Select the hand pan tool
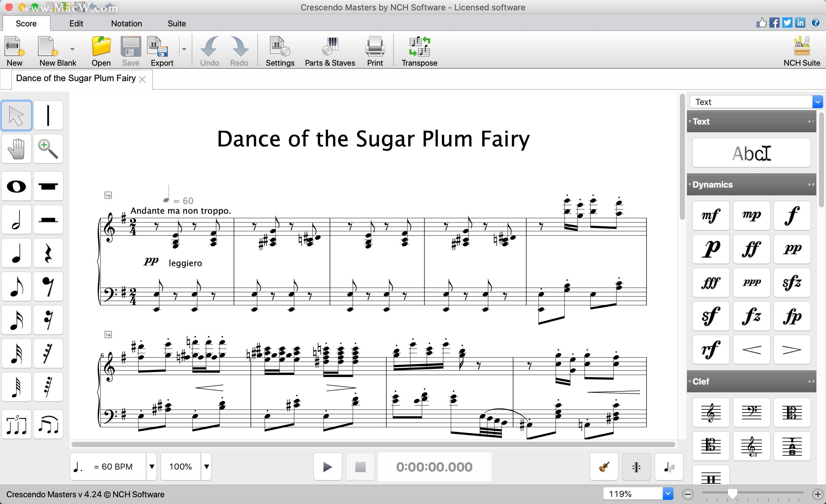 (16, 149)
